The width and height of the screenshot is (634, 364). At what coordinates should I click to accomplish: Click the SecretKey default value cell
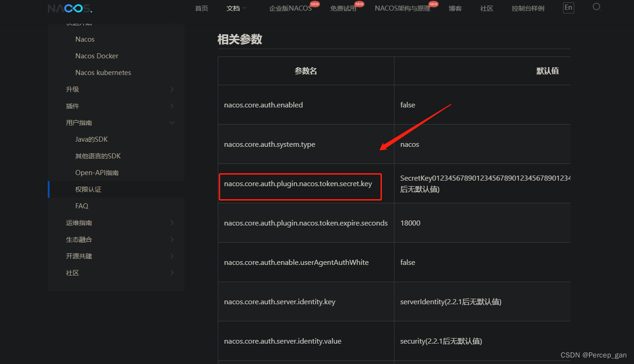pyautogui.click(x=482, y=183)
